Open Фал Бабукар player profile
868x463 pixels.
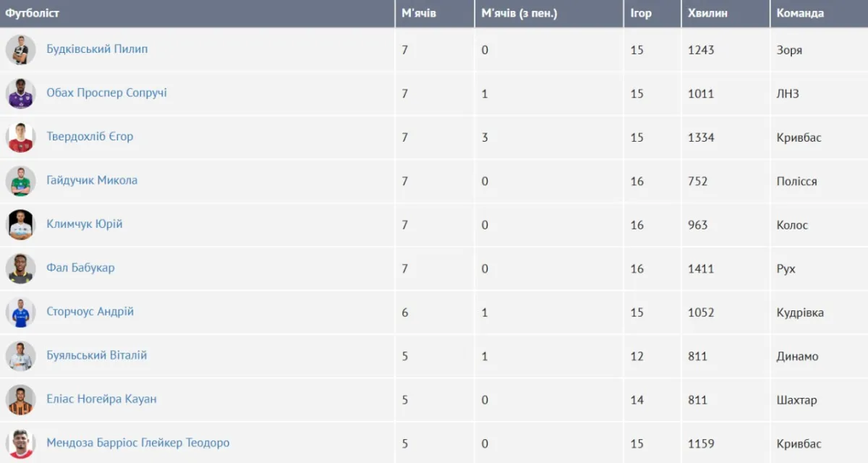coord(80,268)
